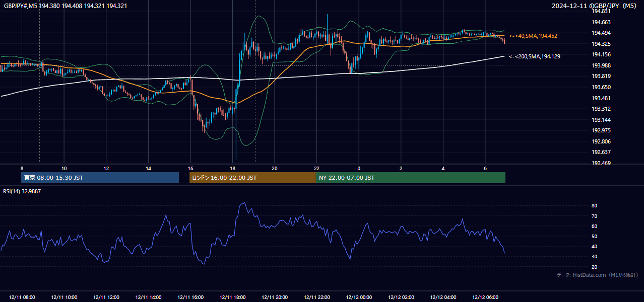The width and height of the screenshot is (644, 302).
Task: Click price axis value 192.637
Action: (x=601, y=152)
